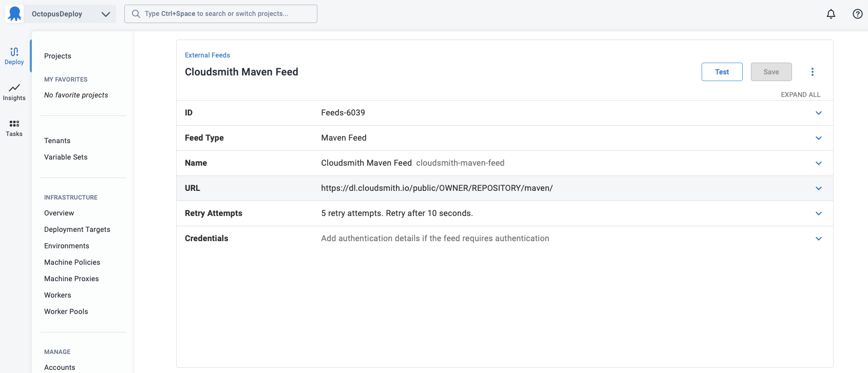
Task: Open the help question mark icon
Action: tap(858, 14)
